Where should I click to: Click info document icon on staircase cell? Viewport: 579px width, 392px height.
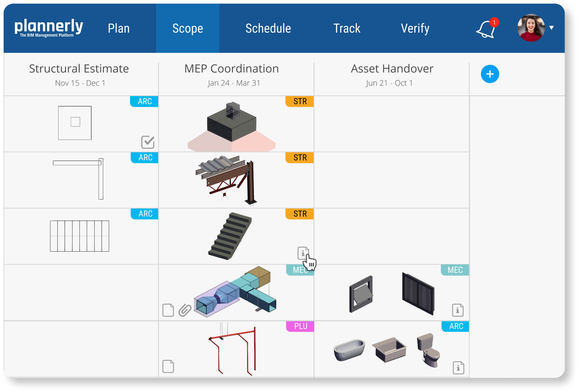[303, 253]
